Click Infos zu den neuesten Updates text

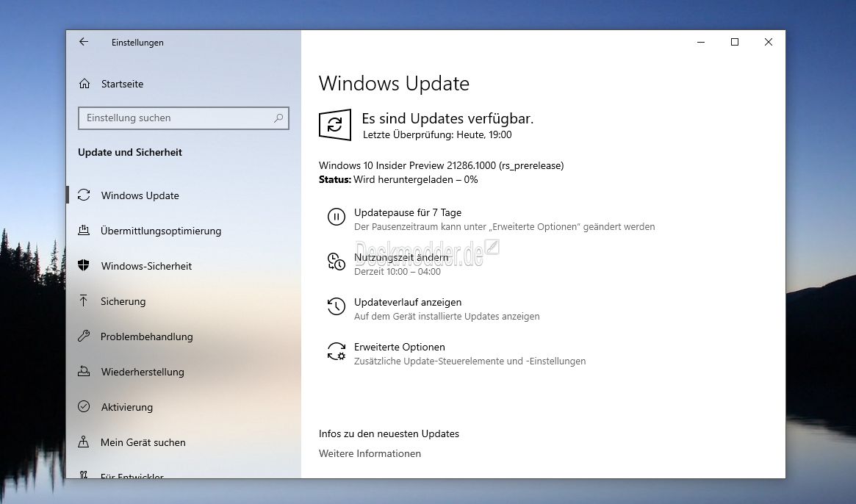pyautogui.click(x=389, y=433)
